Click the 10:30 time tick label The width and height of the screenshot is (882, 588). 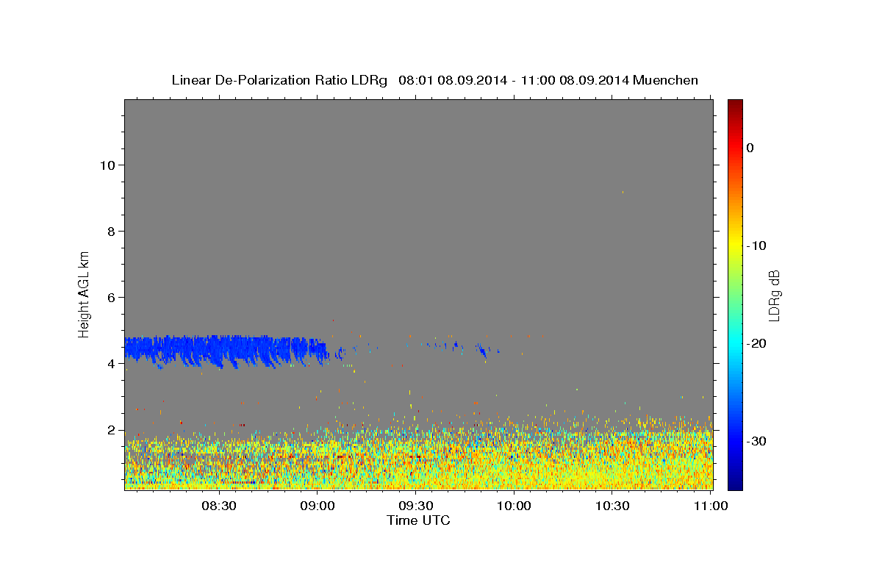point(612,506)
